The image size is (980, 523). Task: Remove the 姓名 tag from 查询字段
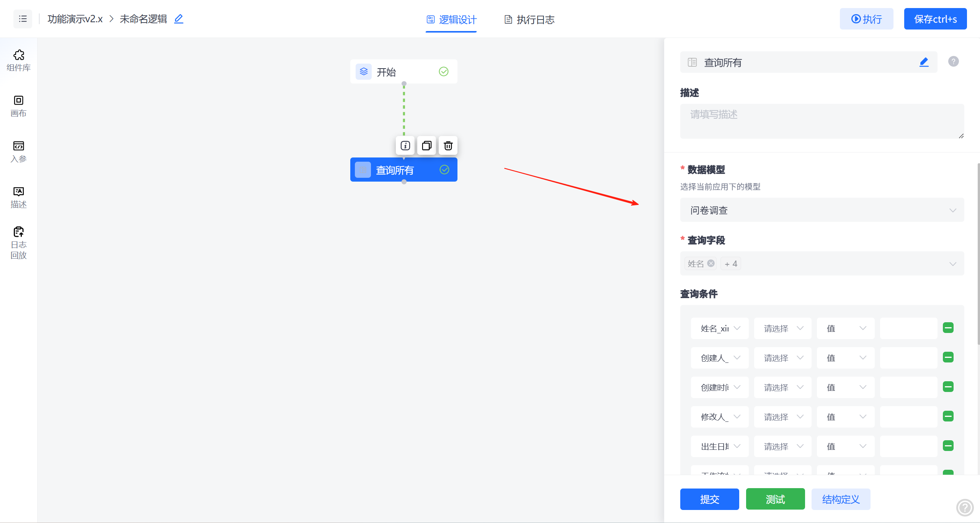coord(711,263)
